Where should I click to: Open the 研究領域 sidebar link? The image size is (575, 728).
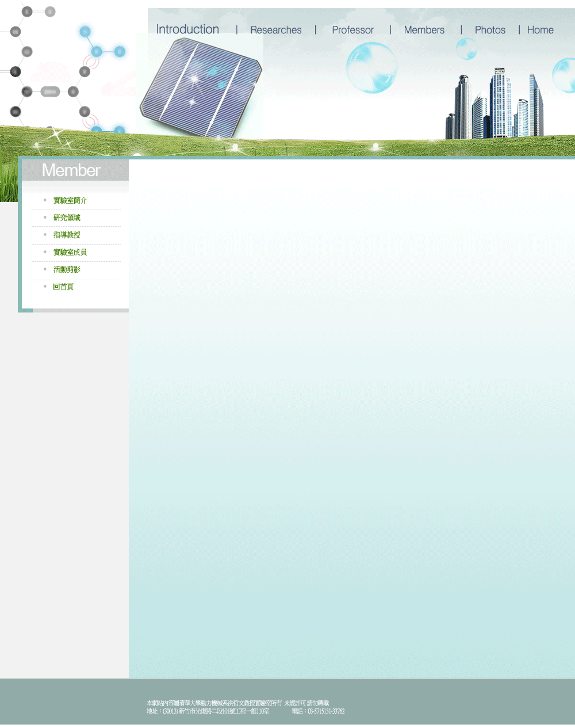click(x=67, y=218)
